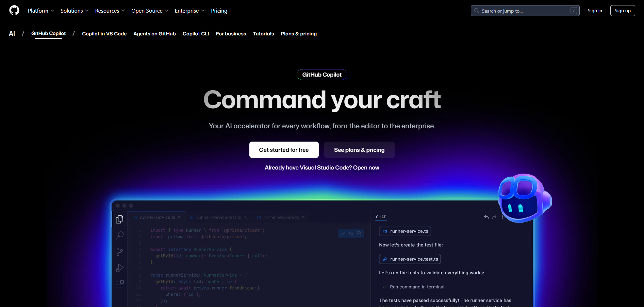This screenshot has width=644, height=307.
Task: Open the Pricing page link
Action: point(219,11)
